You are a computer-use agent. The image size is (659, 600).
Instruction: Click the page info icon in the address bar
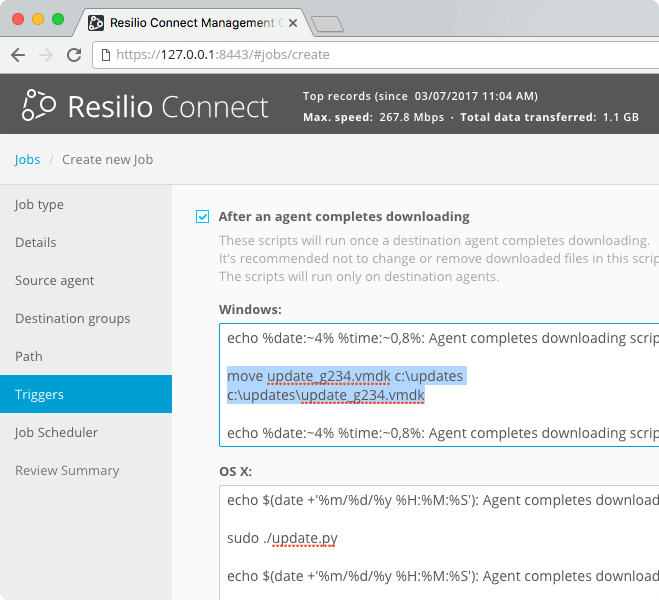(x=106, y=55)
